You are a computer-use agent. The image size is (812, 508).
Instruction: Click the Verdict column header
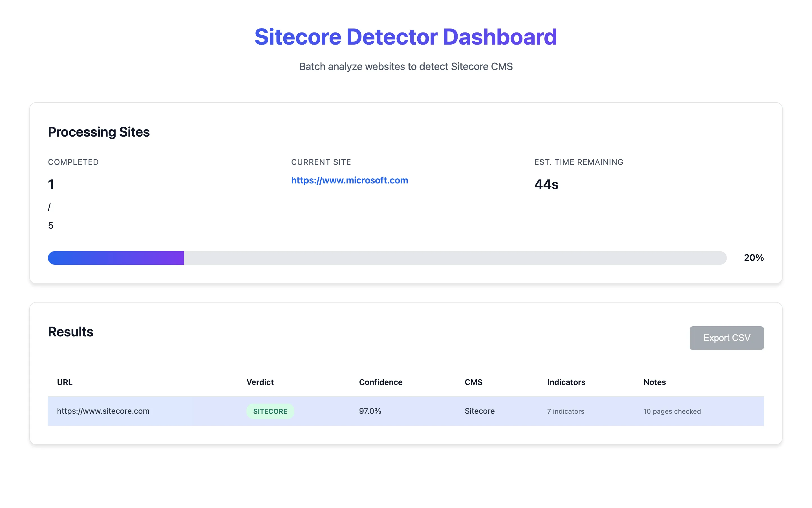click(x=260, y=382)
